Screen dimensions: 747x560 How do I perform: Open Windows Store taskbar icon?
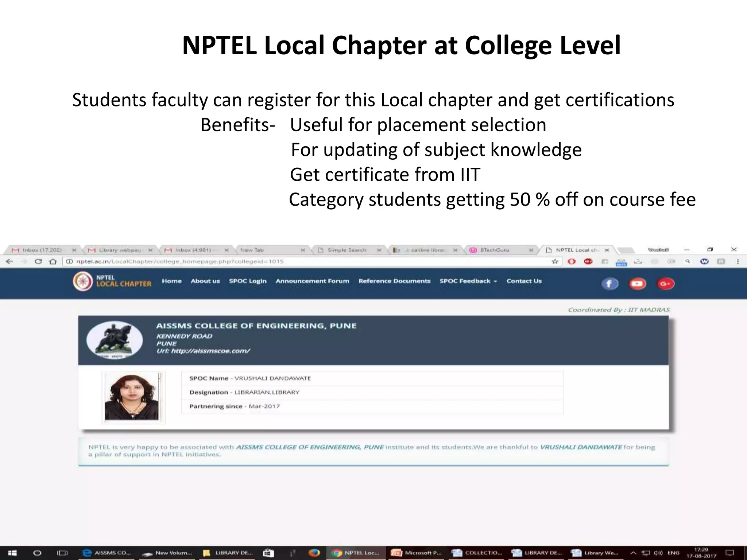[x=268, y=553]
